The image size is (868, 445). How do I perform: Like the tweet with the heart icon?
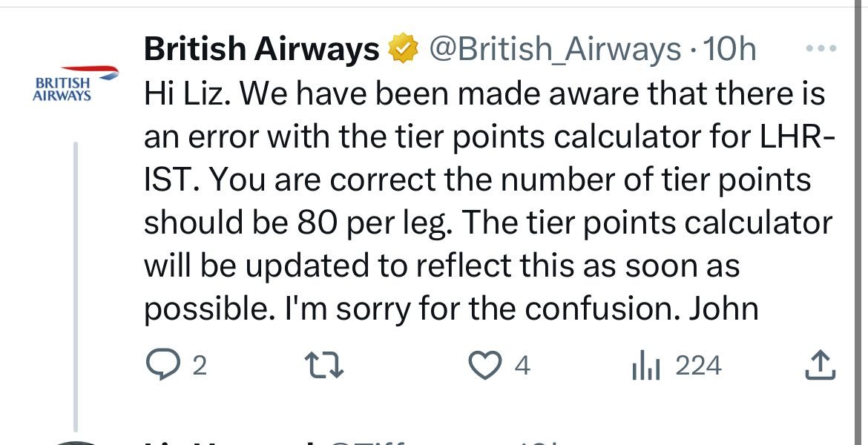point(485,365)
